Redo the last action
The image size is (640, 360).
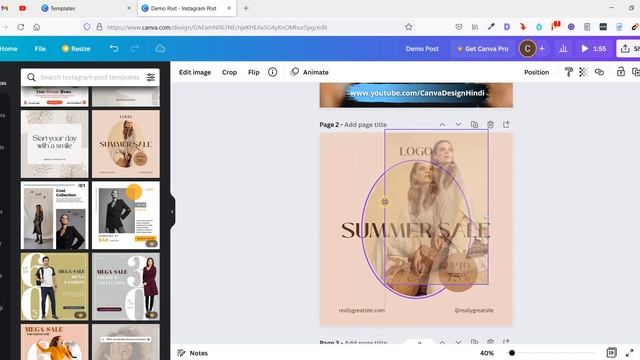[135, 49]
